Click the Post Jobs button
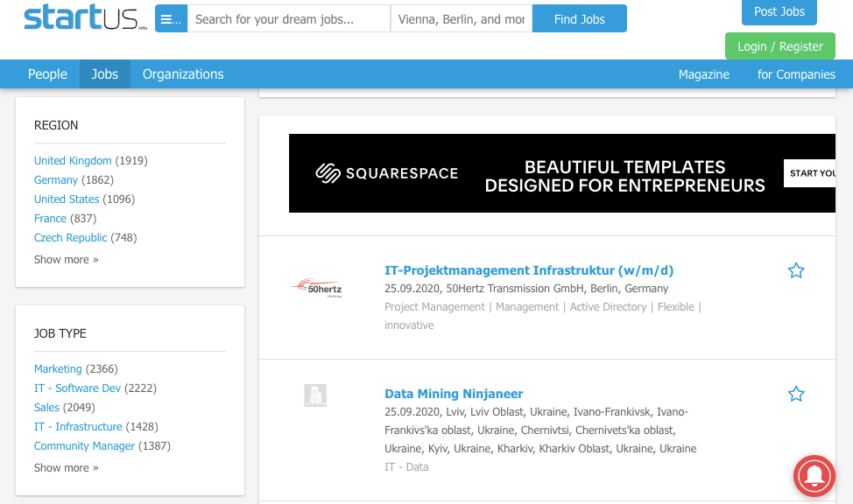The image size is (853, 504). click(779, 12)
